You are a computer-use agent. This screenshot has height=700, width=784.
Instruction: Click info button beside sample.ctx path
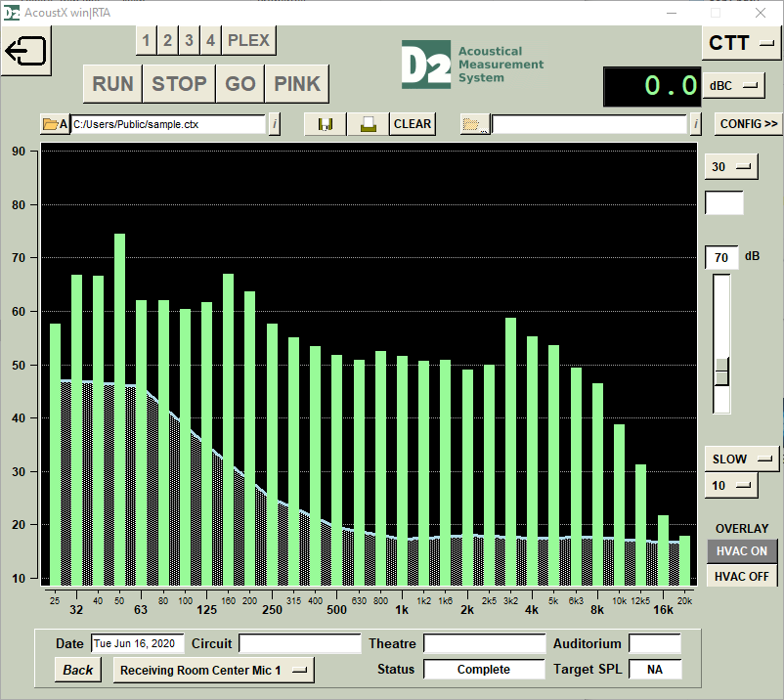point(274,124)
